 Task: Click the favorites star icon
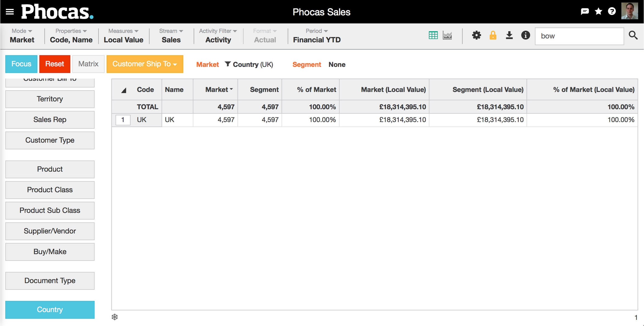[x=598, y=12]
